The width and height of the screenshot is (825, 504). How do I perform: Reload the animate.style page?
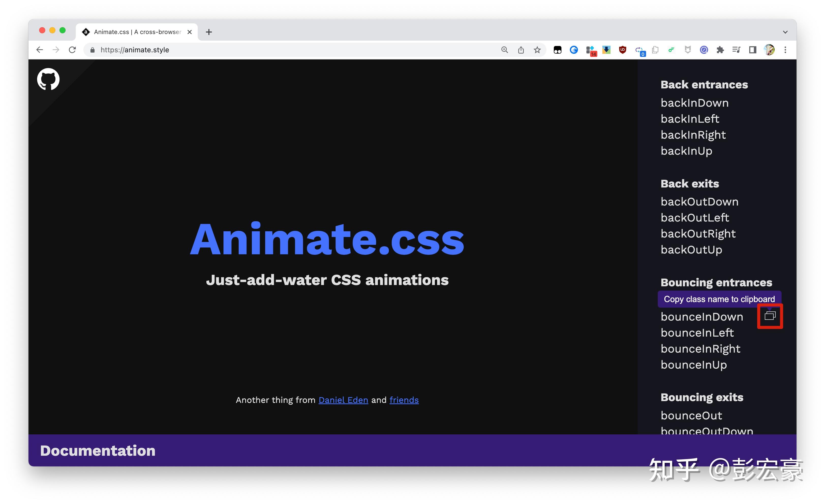(x=72, y=50)
